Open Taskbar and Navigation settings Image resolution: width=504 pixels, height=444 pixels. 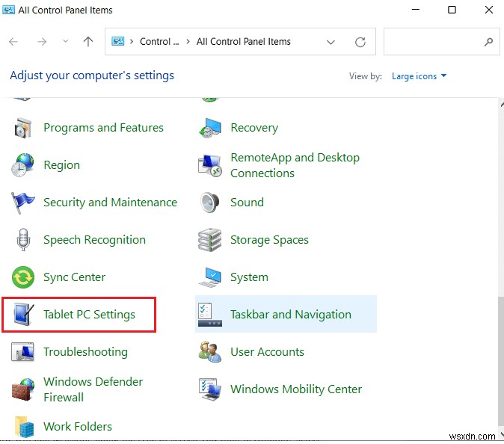tap(290, 315)
